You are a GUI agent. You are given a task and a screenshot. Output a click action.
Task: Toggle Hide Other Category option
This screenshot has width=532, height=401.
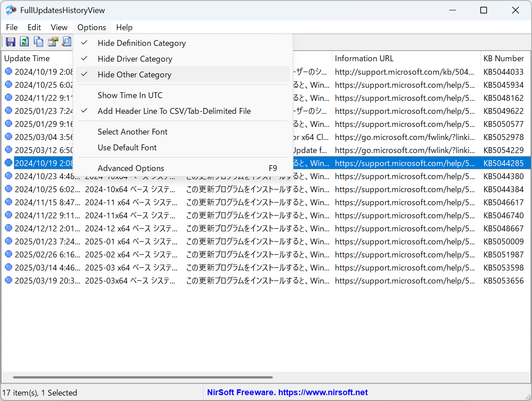[x=183, y=74]
